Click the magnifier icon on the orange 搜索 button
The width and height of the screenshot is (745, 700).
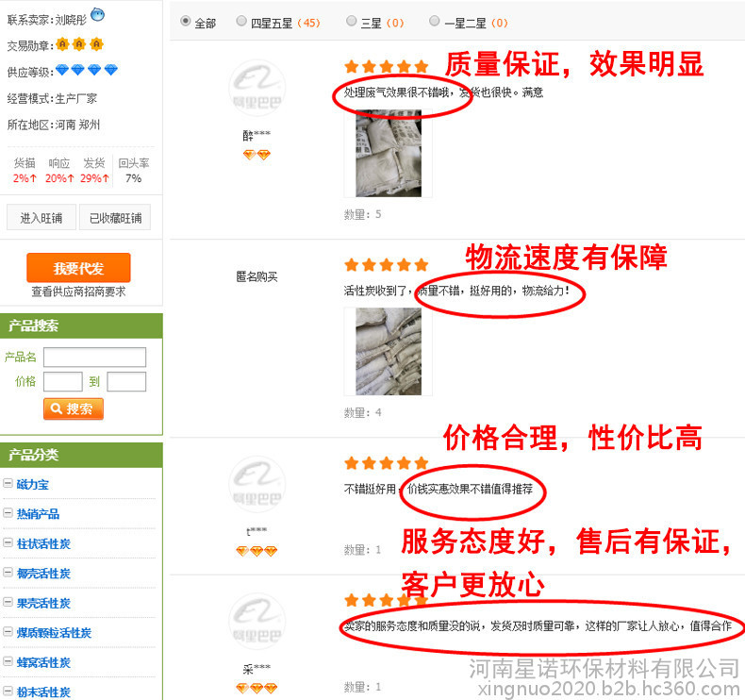56,408
